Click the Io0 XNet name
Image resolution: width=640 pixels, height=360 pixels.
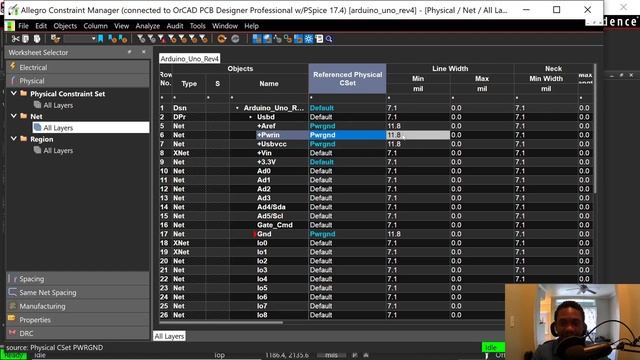[x=262, y=243]
